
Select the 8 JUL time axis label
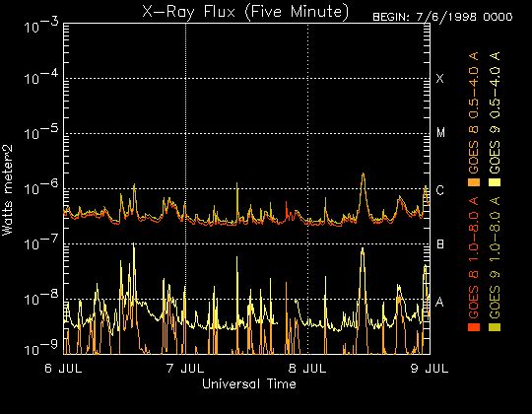coord(307,369)
